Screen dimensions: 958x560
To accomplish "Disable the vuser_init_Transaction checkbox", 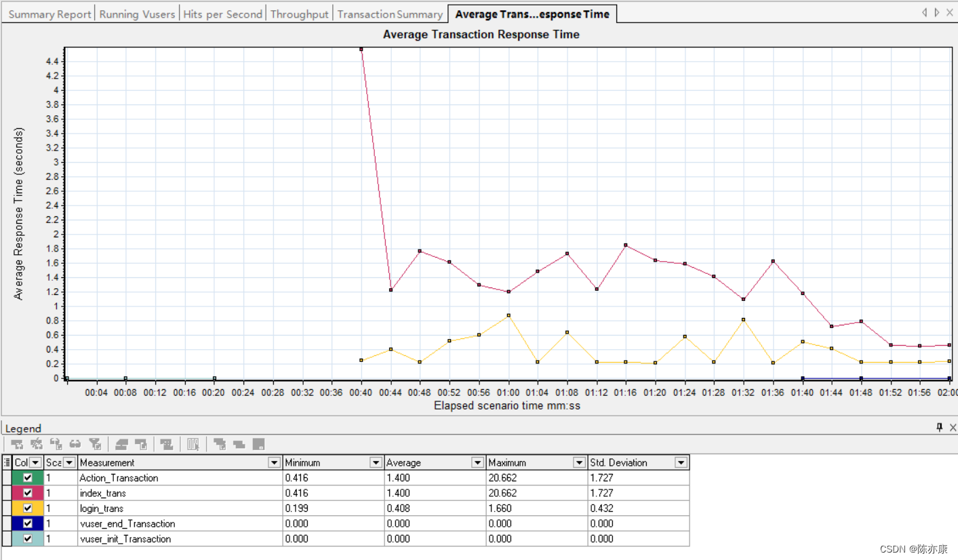I will coord(28,539).
